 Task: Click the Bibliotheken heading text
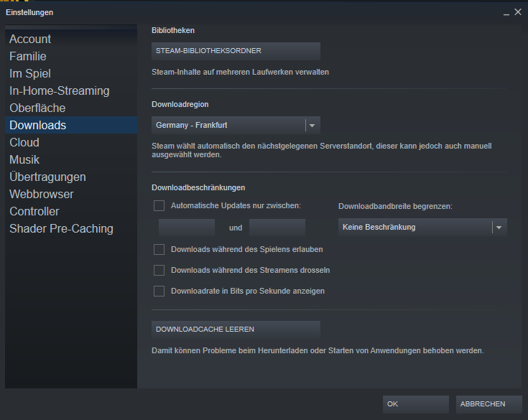[173, 30]
